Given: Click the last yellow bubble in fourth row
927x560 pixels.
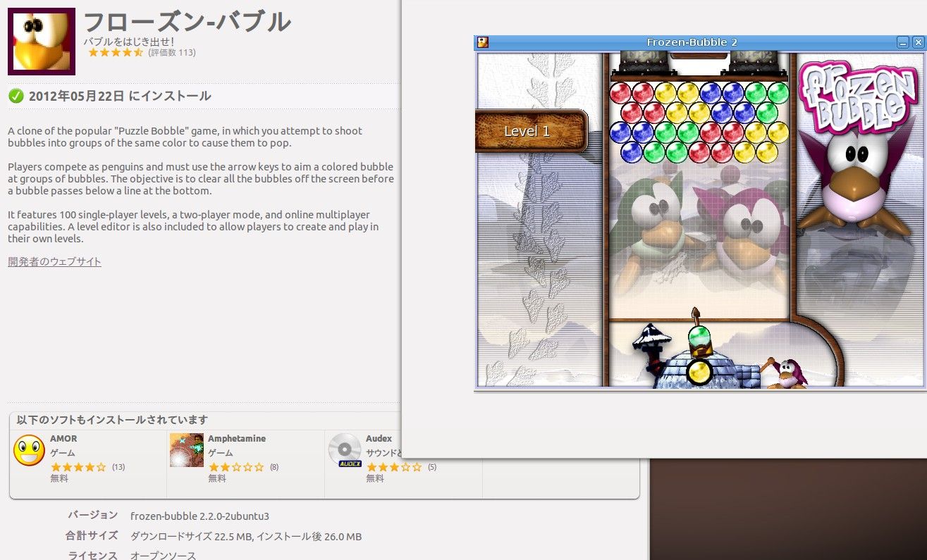Looking at the screenshot, I should click(x=767, y=151).
